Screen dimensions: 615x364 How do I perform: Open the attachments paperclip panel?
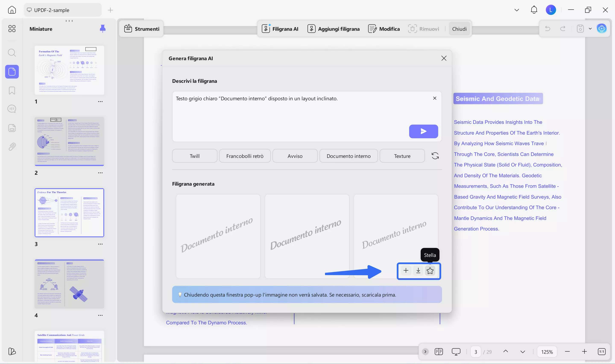click(x=12, y=147)
